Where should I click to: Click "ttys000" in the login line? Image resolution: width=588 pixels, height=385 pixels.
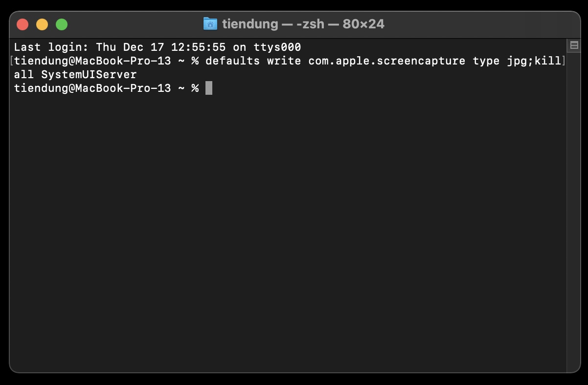tap(277, 47)
